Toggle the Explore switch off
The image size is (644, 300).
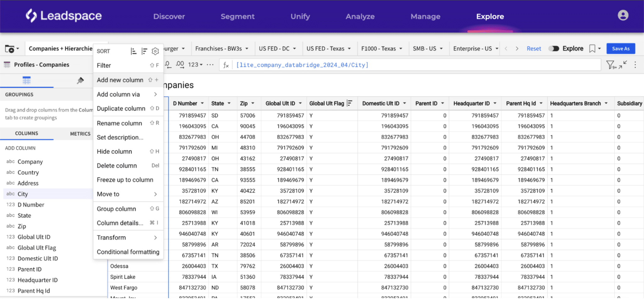pyautogui.click(x=554, y=48)
